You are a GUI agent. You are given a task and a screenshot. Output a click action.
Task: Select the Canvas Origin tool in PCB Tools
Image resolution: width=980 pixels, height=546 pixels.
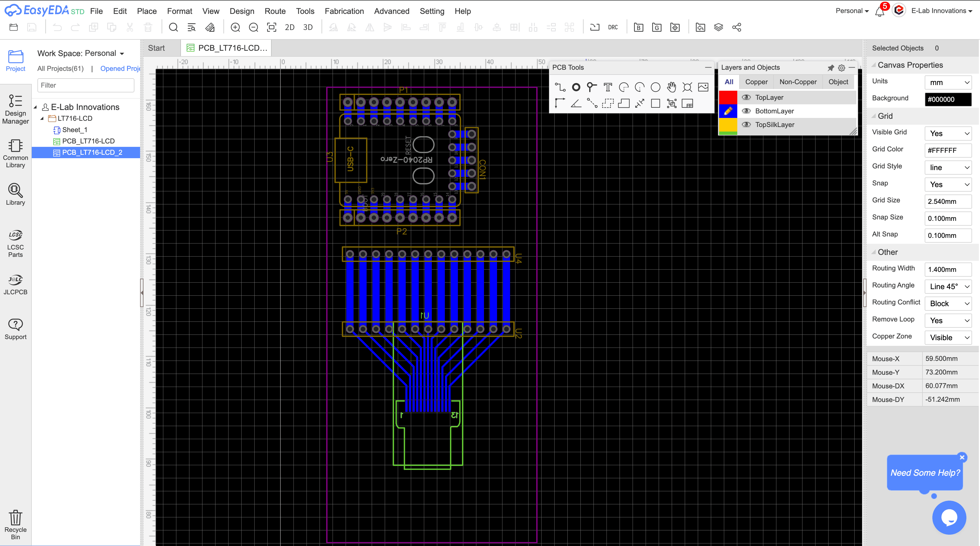pos(560,103)
